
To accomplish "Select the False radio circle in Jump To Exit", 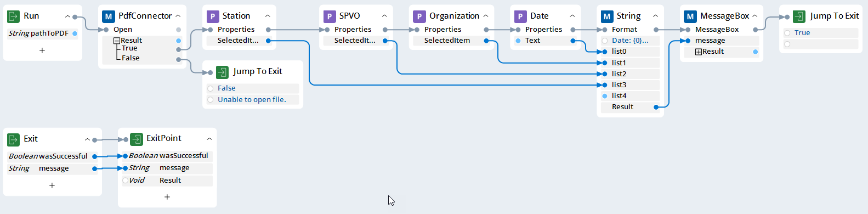I will (211, 88).
